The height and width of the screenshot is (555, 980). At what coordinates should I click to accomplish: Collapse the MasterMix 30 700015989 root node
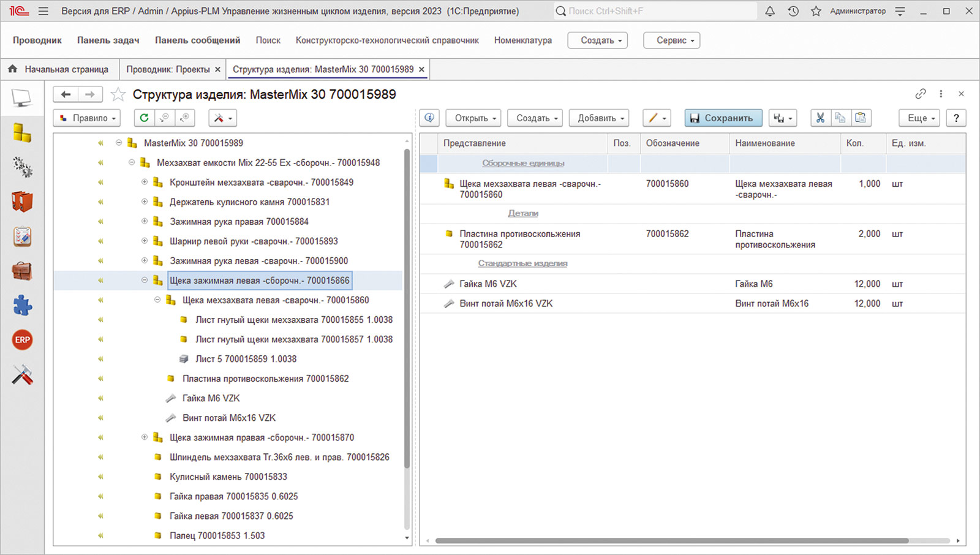[119, 143]
